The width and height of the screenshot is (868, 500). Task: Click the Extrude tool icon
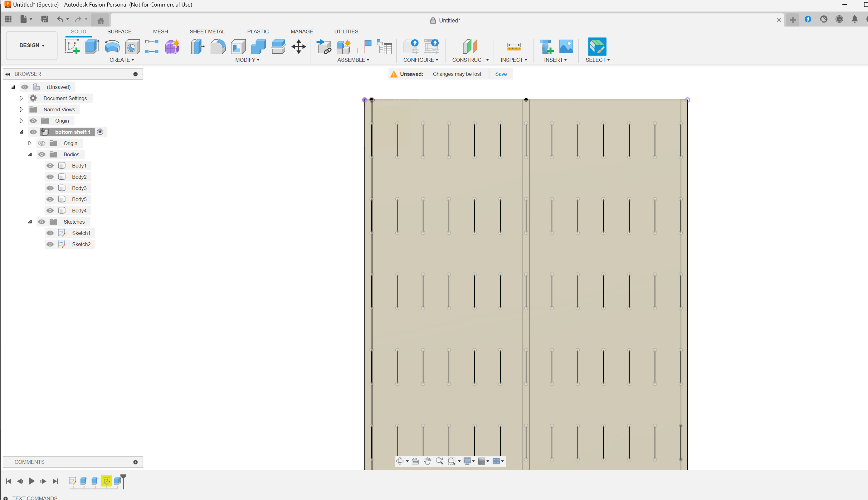tap(92, 46)
